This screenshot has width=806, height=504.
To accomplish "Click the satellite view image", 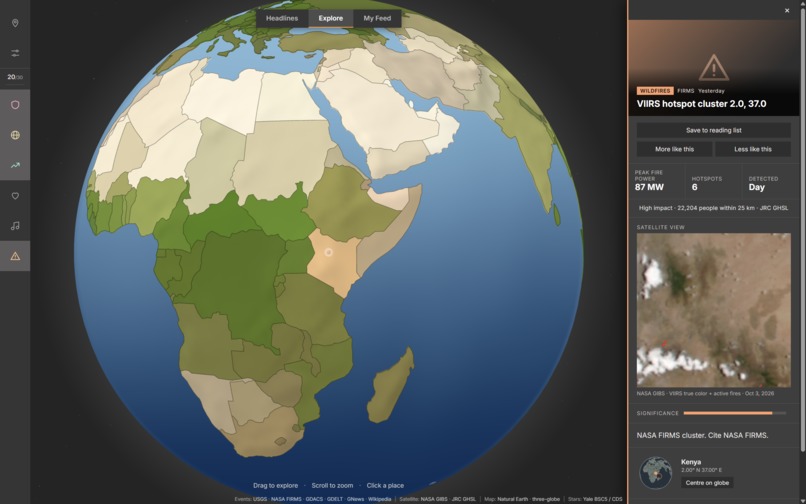I will pos(713,310).
